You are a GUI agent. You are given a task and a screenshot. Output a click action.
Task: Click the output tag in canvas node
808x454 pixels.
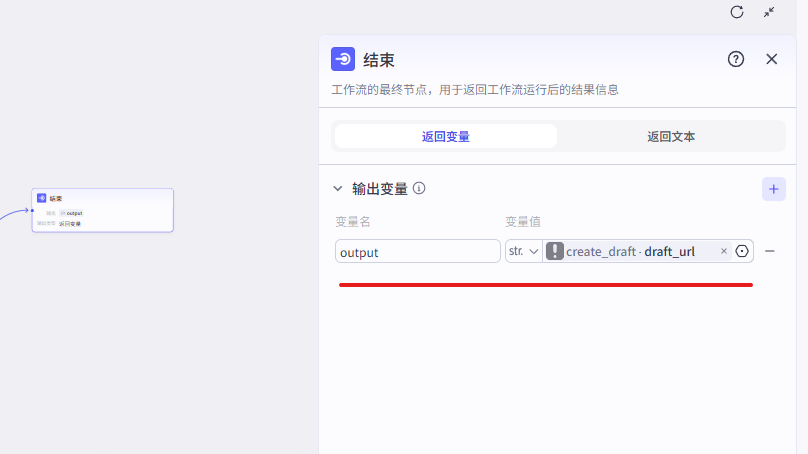coord(71,213)
